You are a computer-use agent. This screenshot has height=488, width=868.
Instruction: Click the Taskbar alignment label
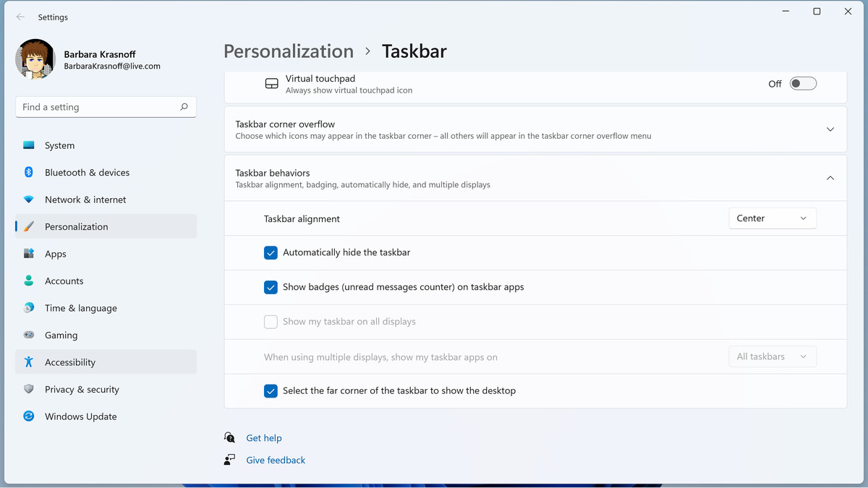tap(302, 218)
